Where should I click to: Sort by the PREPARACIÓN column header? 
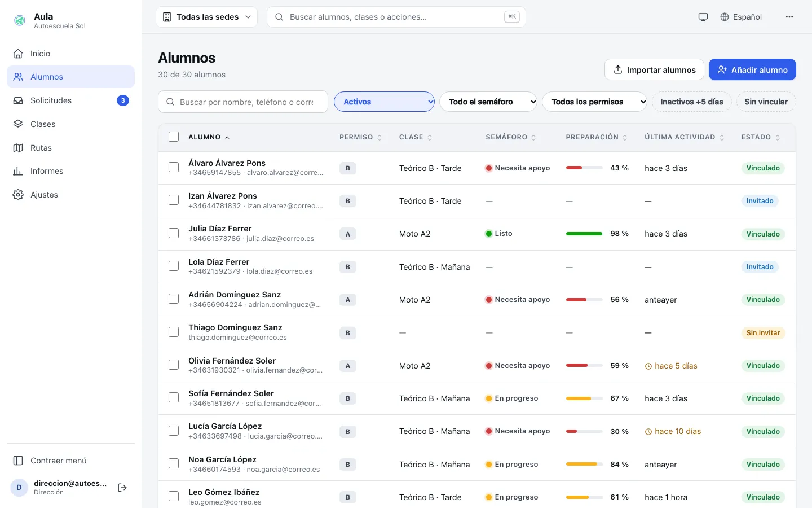click(x=597, y=137)
